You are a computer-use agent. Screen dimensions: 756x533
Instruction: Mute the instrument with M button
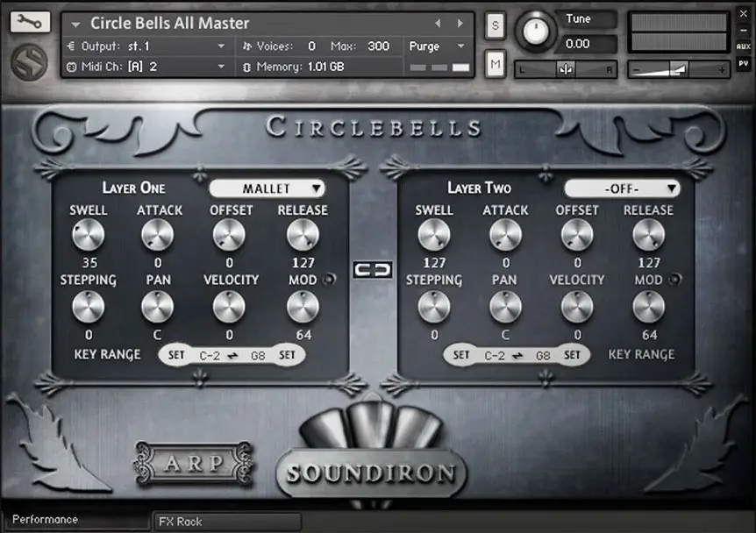click(496, 64)
